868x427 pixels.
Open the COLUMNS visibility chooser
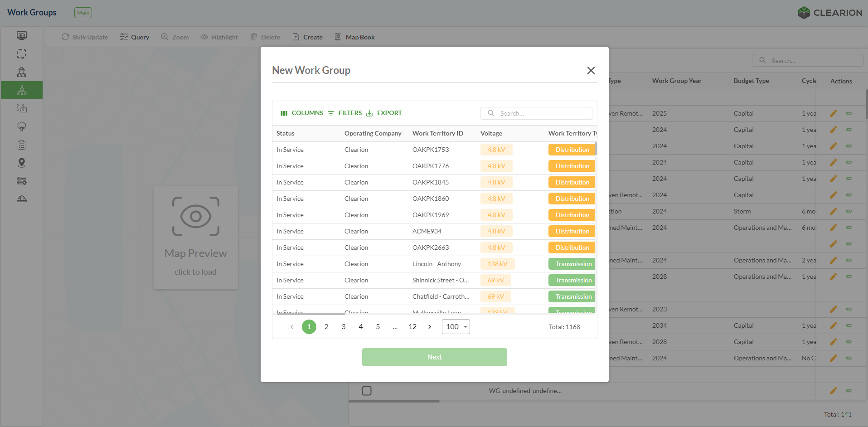point(302,113)
